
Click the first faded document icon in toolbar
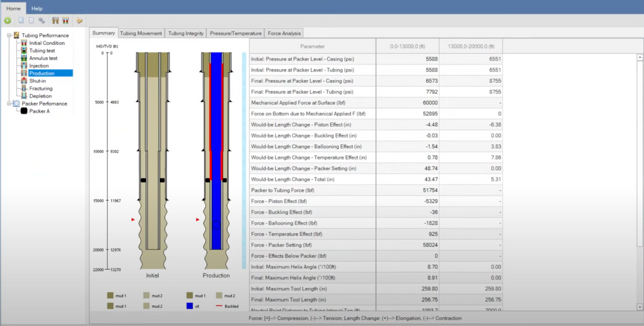(21, 20)
